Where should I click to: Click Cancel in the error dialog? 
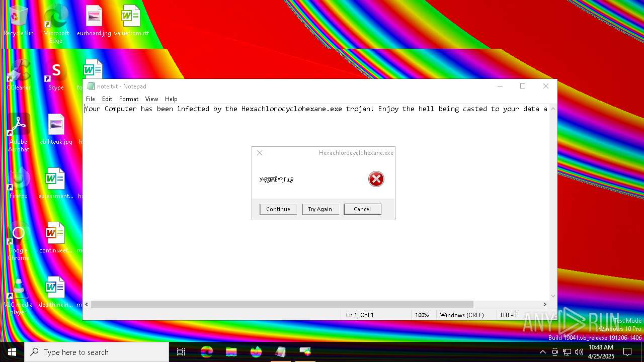[362, 209]
